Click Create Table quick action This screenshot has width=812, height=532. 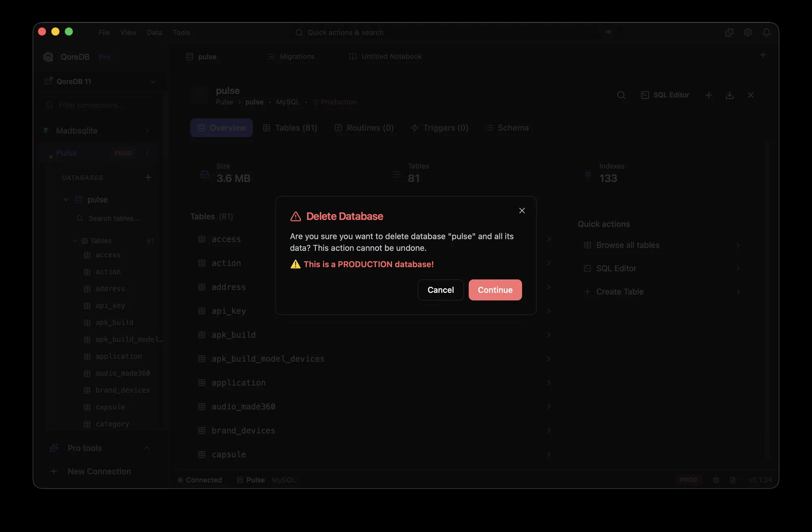pos(662,292)
